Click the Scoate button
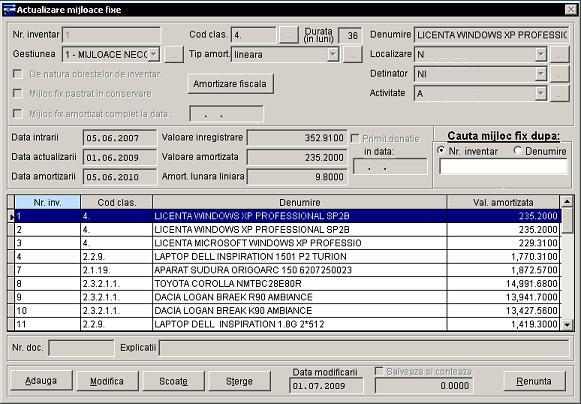 point(173,381)
